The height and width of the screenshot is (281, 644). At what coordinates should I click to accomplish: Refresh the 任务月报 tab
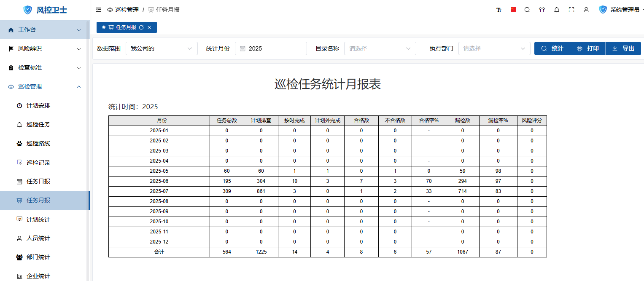tap(141, 27)
